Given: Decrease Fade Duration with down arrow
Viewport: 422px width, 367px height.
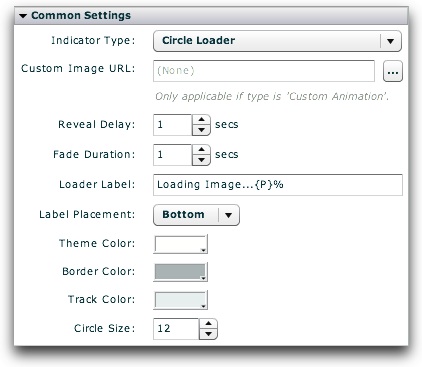Looking at the screenshot, I should pyautogui.click(x=201, y=160).
